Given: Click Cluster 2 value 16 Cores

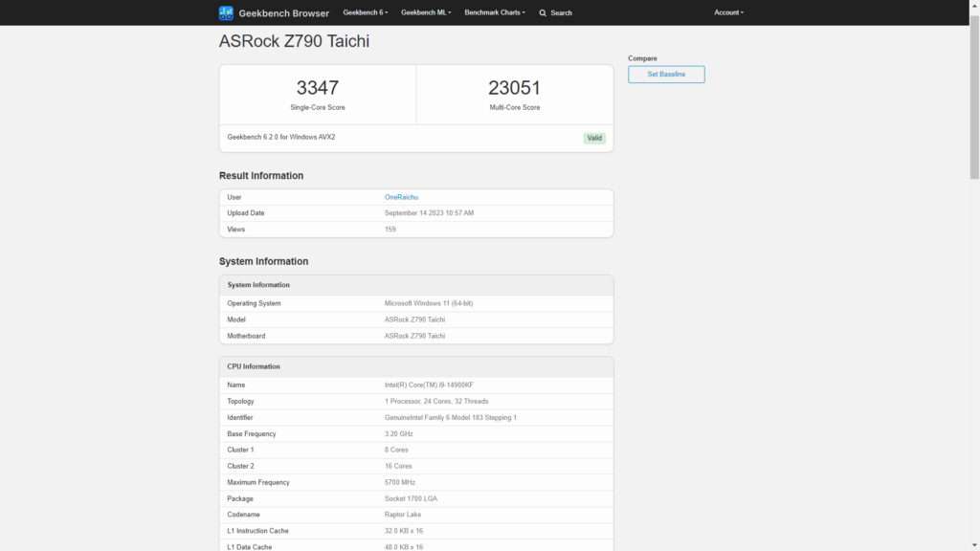Looking at the screenshot, I should click(397, 466).
